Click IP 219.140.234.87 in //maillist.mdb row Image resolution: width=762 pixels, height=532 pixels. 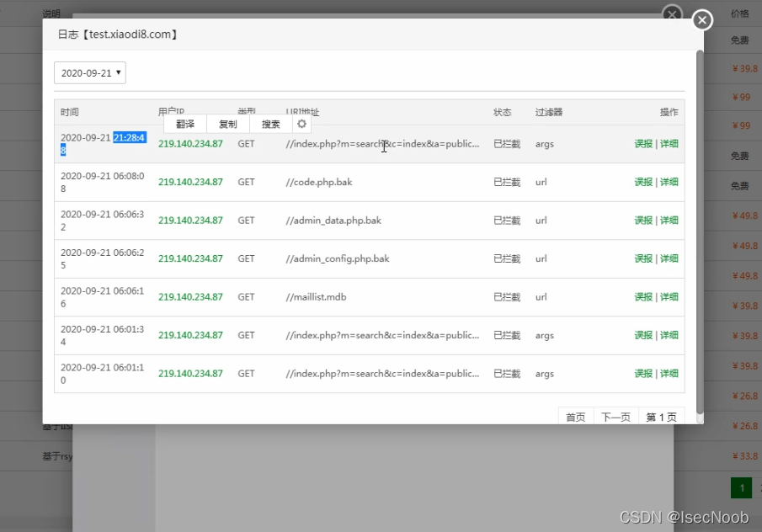click(190, 297)
